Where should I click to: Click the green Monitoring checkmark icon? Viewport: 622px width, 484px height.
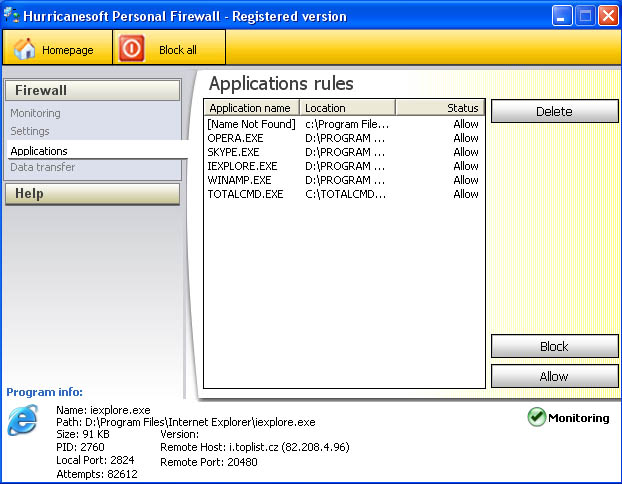coord(537,417)
